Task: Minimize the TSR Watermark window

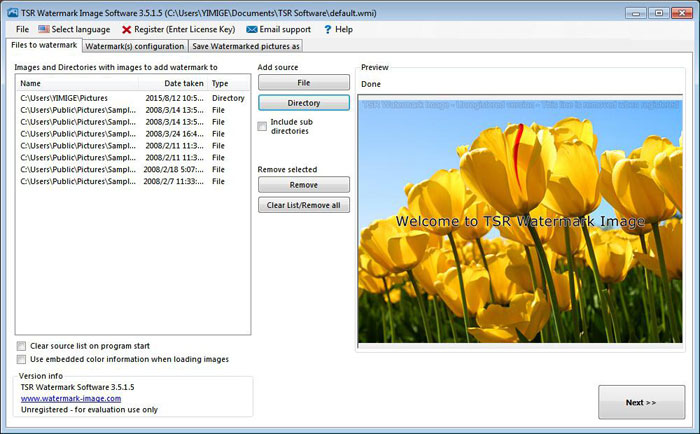Action: [x=635, y=13]
